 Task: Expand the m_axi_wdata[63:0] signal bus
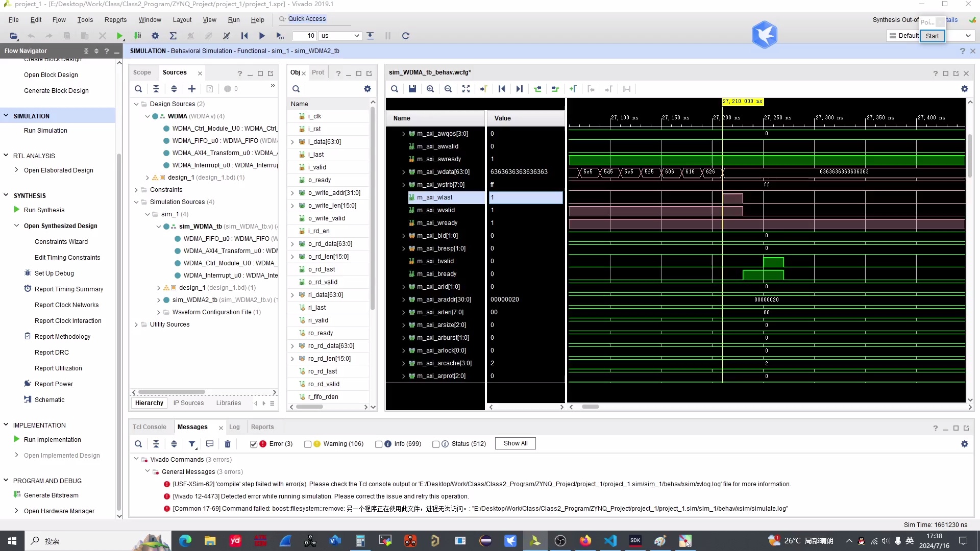pyautogui.click(x=404, y=172)
